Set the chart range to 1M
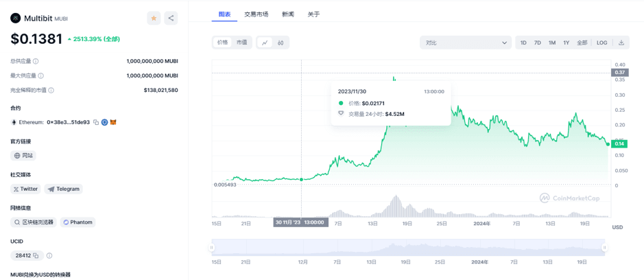 pos(552,43)
